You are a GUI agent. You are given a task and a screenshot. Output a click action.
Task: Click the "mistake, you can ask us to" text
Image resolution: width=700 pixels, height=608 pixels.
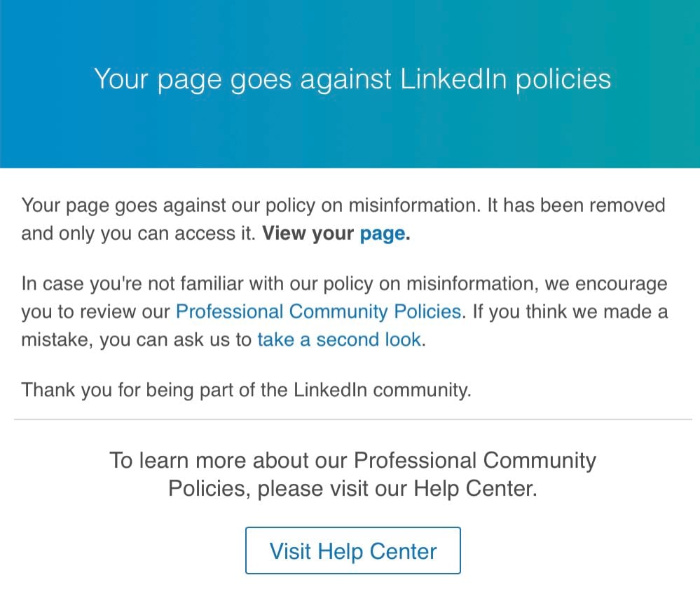137,340
